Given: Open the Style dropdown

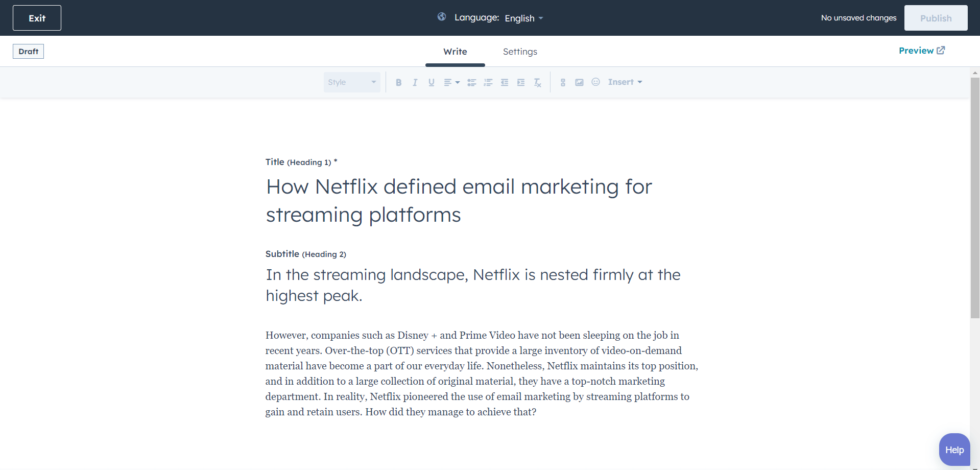Looking at the screenshot, I should point(352,82).
